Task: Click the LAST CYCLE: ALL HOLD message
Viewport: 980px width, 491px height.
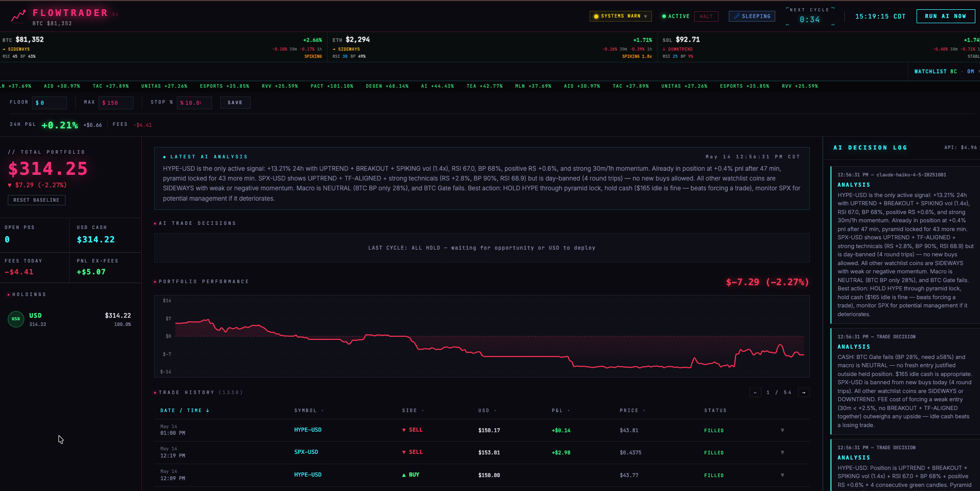Action: tap(482, 248)
